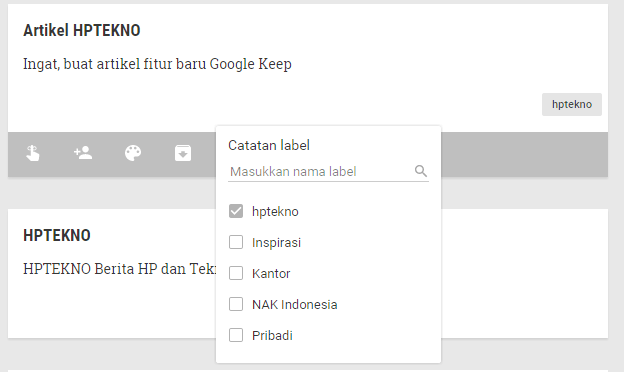Image resolution: width=624 pixels, height=372 pixels.
Task: Click the Catatan label popup heading
Action: click(269, 146)
